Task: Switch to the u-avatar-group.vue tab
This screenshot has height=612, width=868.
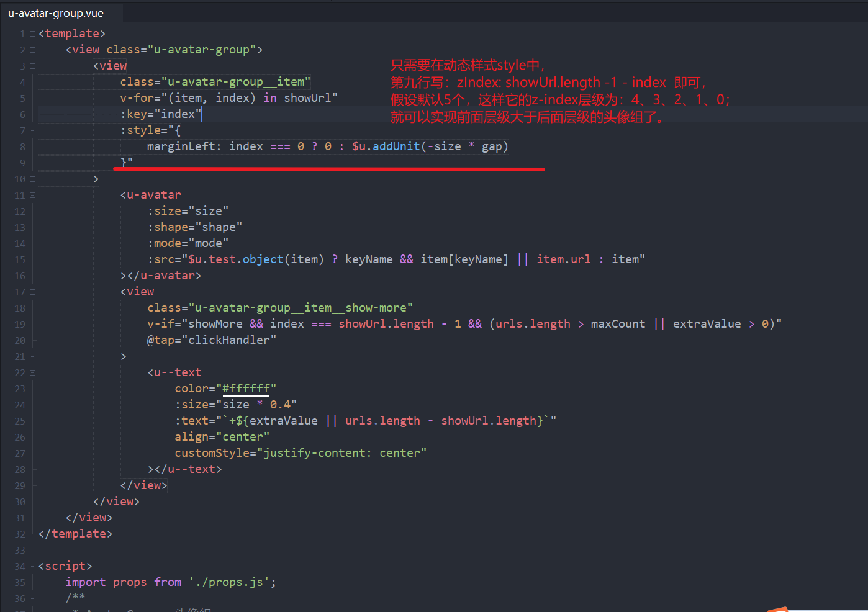Action: click(x=56, y=13)
